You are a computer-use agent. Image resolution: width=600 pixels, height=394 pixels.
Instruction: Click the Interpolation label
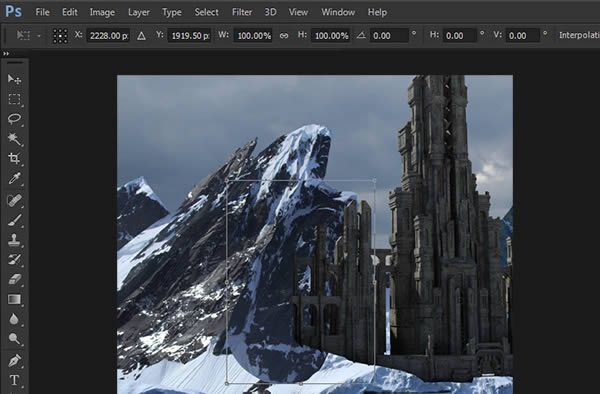(x=579, y=35)
